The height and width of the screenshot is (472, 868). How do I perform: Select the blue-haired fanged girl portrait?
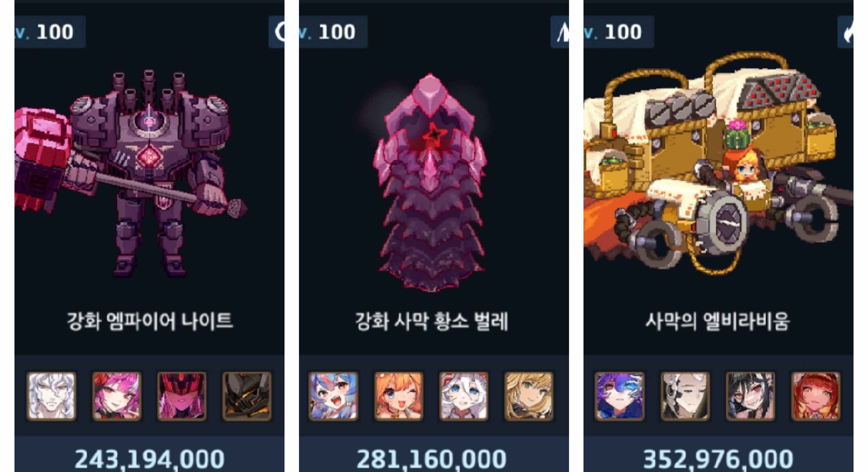pyautogui.click(x=333, y=396)
